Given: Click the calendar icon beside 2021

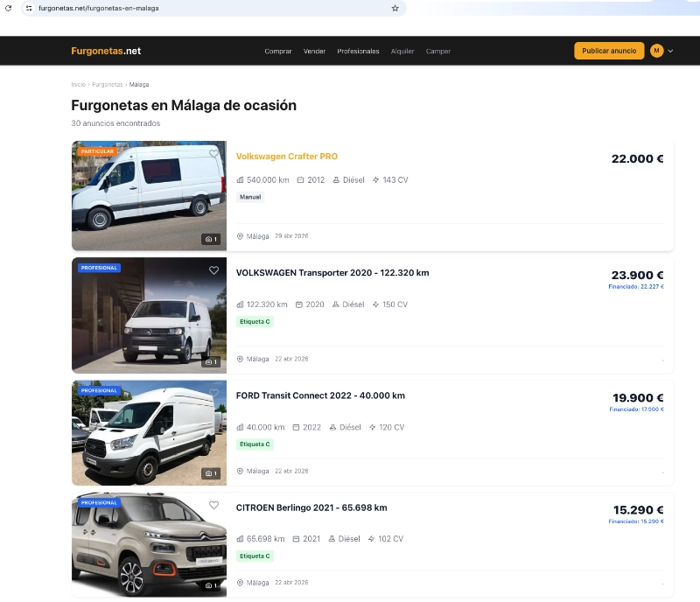Looking at the screenshot, I should (x=296, y=539).
